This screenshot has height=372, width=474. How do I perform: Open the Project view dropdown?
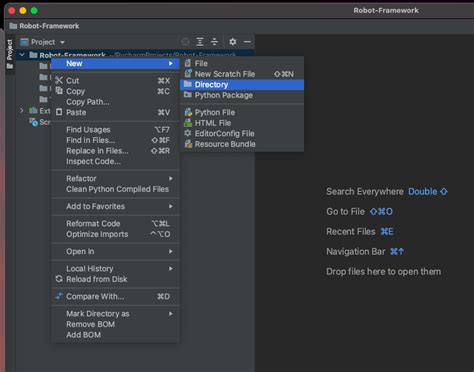click(42, 42)
